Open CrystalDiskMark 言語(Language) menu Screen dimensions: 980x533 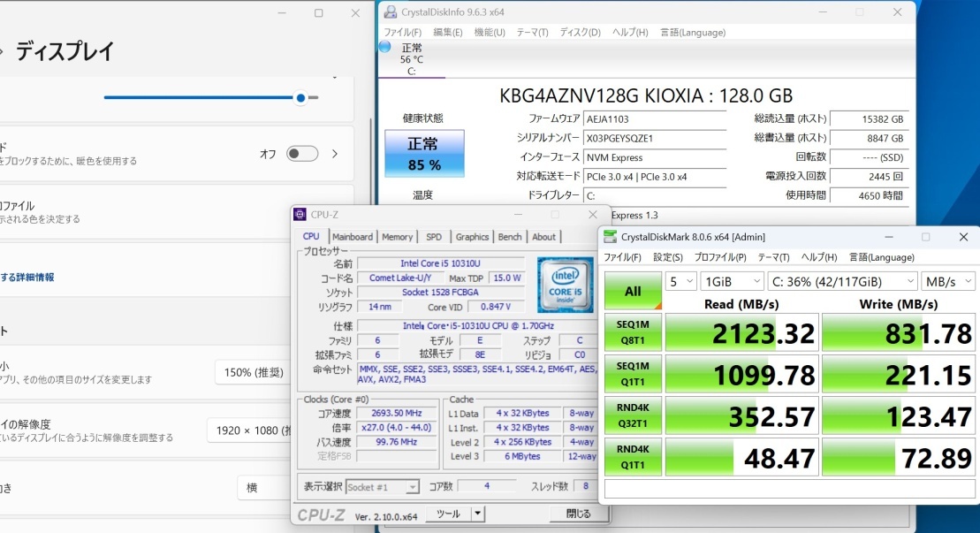(881, 257)
